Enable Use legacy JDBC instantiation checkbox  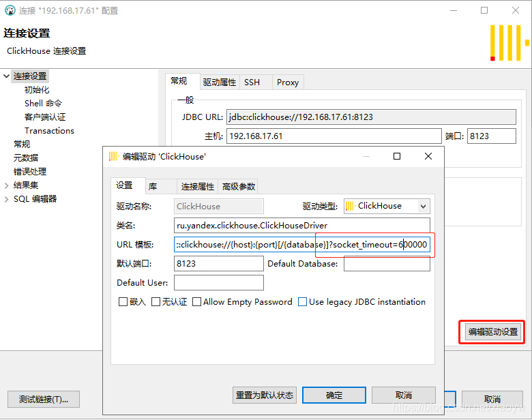[x=302, y=301]
